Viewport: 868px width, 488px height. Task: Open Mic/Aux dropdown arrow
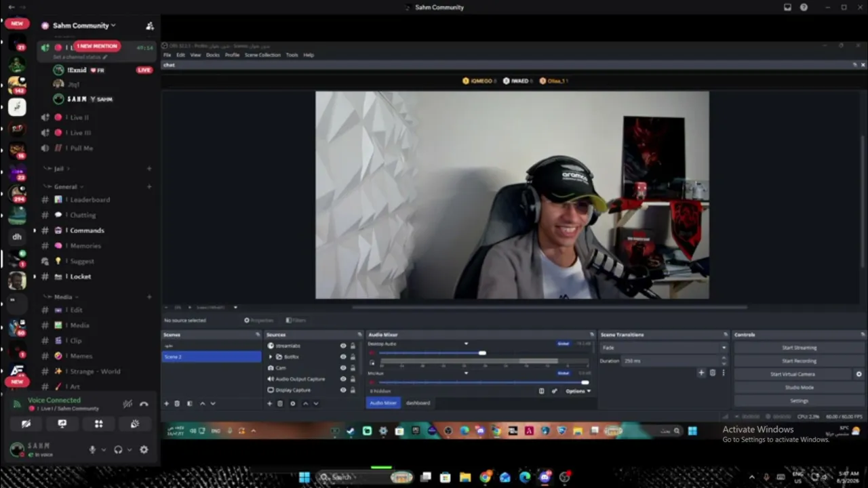(466, 373)
